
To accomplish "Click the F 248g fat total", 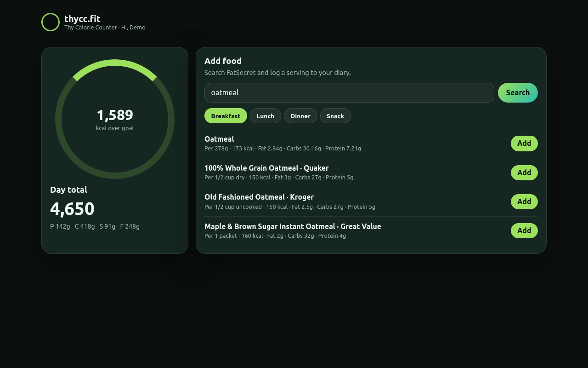I will (130, 226).
